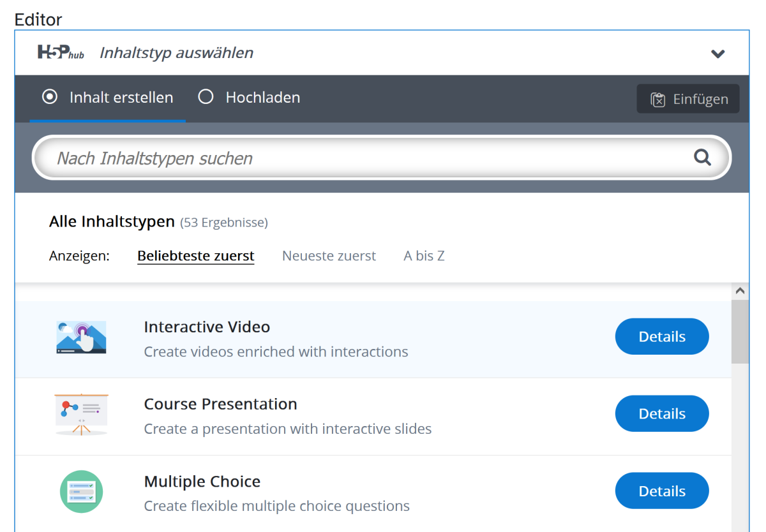The image size is (766, 532).
Task: Focus the Nach Inhaltstypen suchen field
Action: [x=382, y=158]
